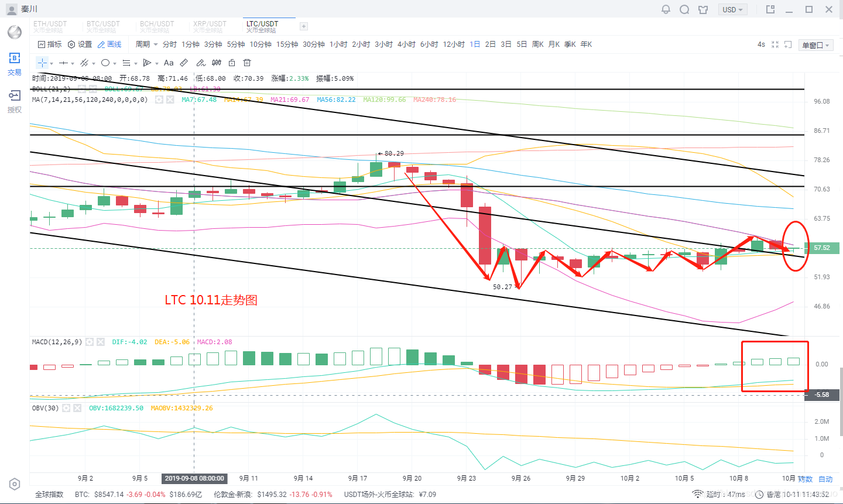Viewport: 843px width, 504px height.
Task: Open the 设置 chart settings
Action: [80, 44]
